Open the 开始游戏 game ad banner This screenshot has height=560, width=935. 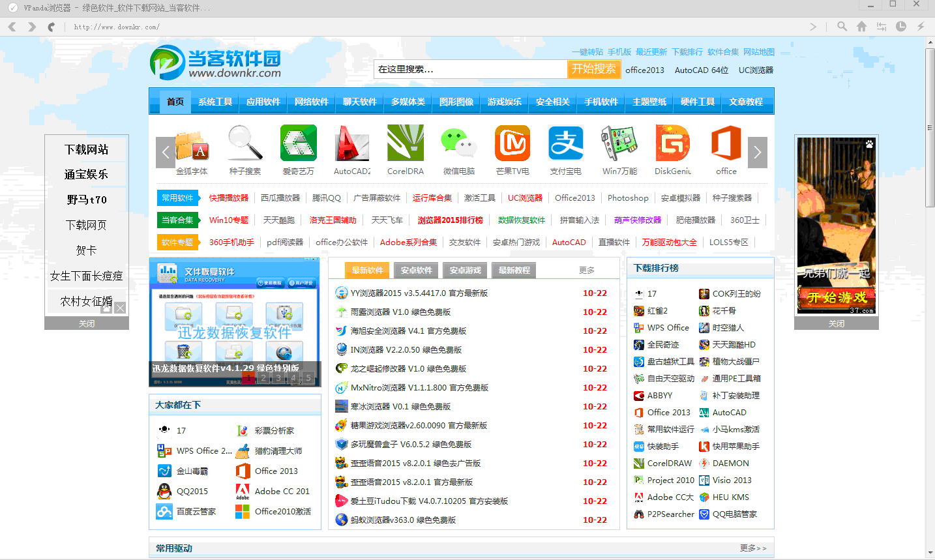pos(837,298)
